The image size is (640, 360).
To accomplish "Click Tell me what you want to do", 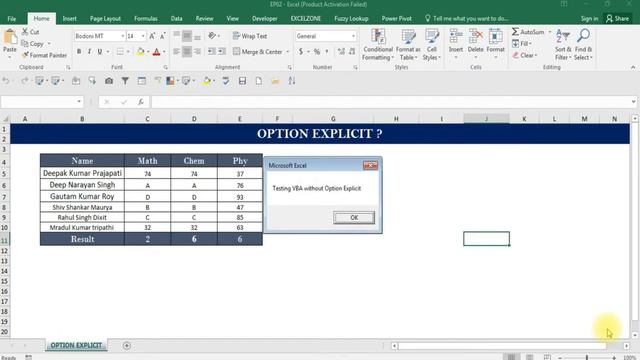I will [x=467, y=19].
